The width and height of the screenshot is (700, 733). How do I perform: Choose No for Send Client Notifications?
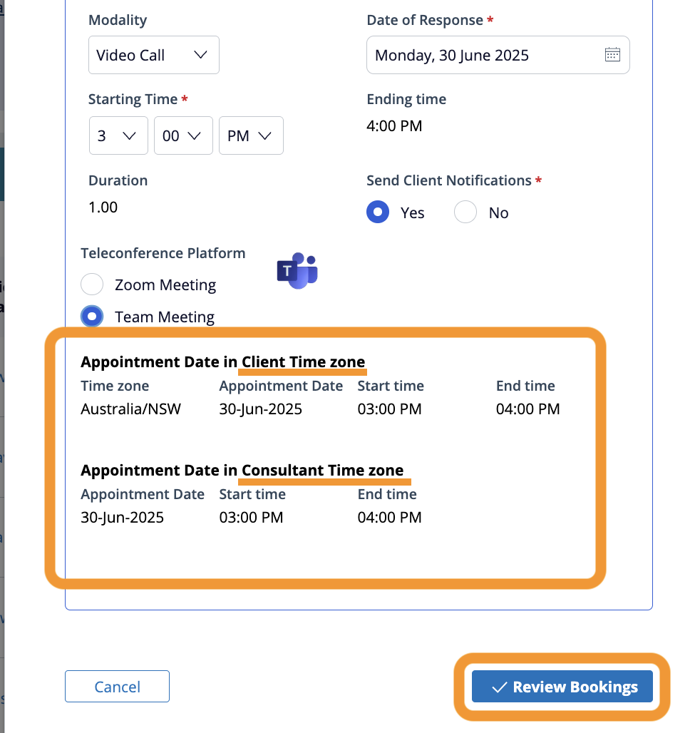click(x=465, y=212)
